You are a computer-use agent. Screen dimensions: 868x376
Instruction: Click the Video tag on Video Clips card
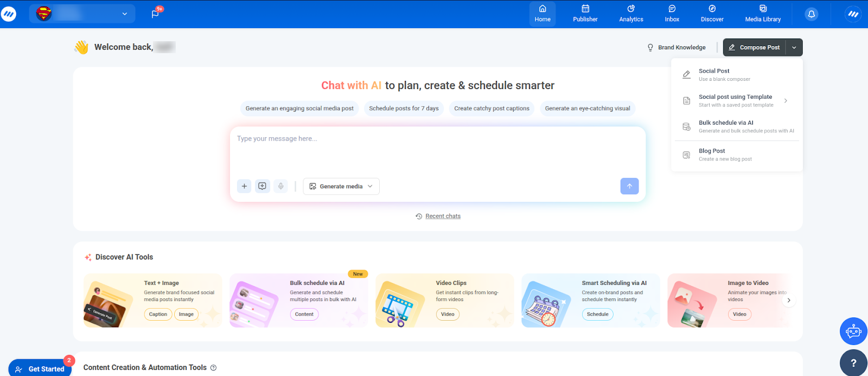(448, 314)
